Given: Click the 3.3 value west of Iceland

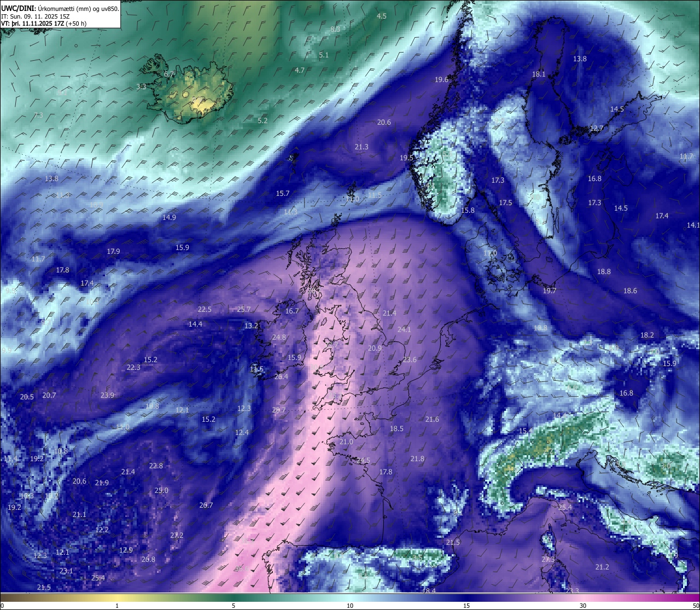Looking at the screenshot, I should tap(141, 87).
